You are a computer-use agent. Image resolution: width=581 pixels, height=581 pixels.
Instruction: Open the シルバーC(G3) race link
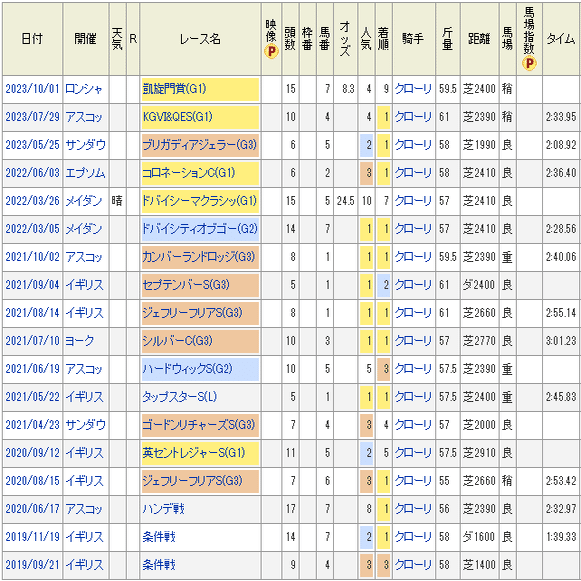point(177,341)
